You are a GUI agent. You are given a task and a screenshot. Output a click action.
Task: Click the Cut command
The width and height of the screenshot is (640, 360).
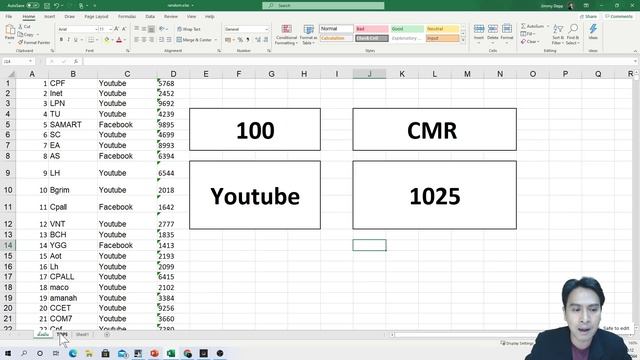click(24, 27)
